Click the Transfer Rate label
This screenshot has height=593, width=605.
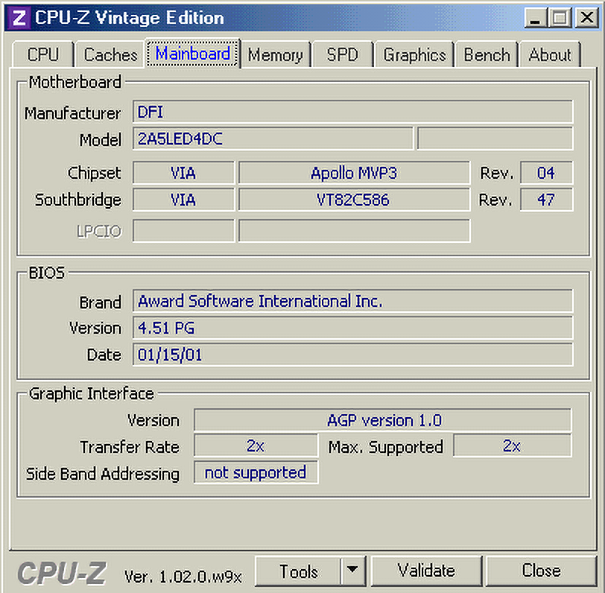click(x=130, y=448)
